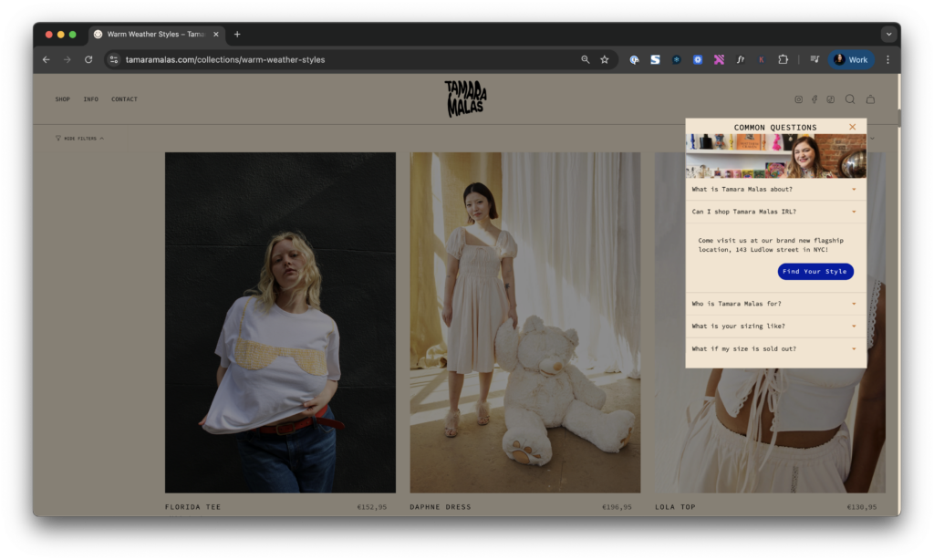This screenshot has height=560, width=934.
Task: Open the TikTok social icon
Action: (830, 99)
